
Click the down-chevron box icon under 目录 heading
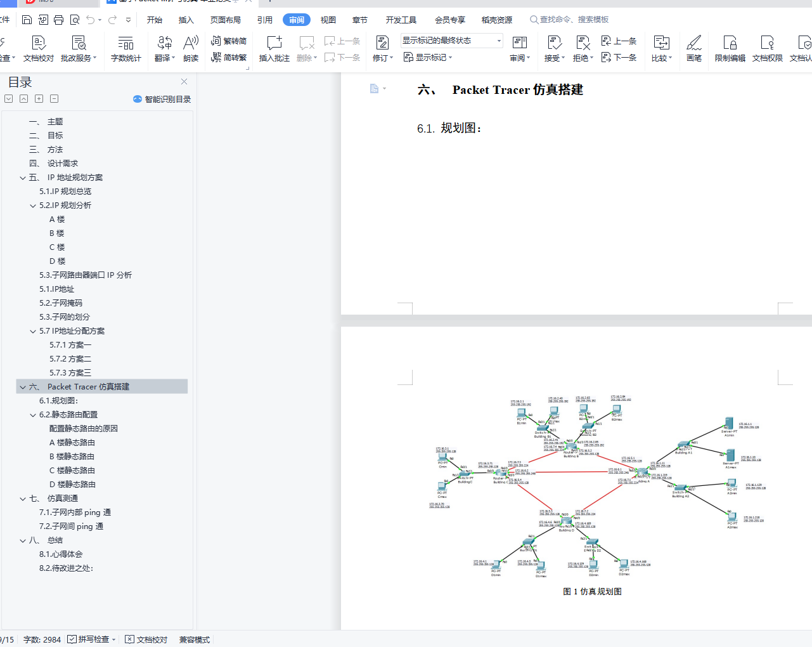pyautogui.click(x=9, y=99)
